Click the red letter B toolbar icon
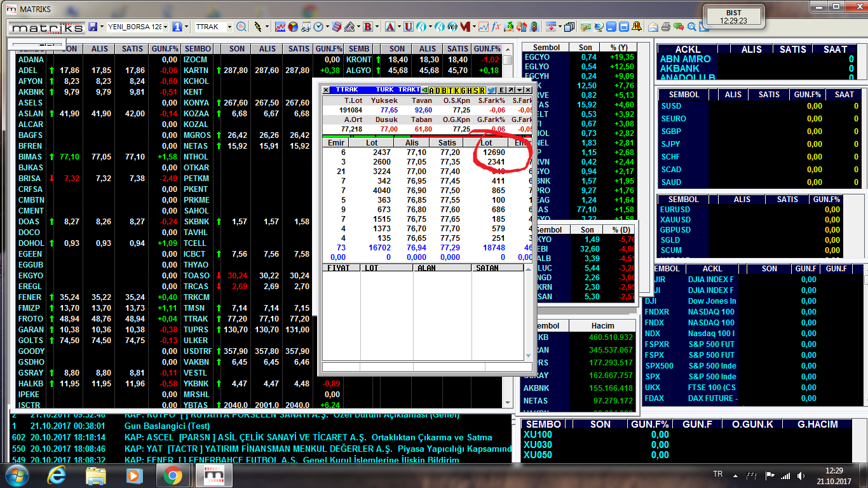This screenshot has width=868, height=488. pyautogui.click(x=367, y=27)
